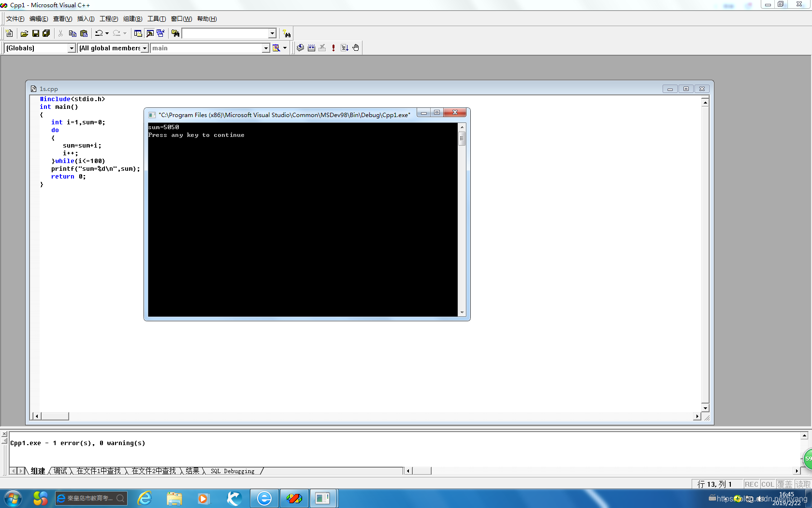Click the editor horizontal scrollbar right arrow
Viewport: 812px width, 508px height.
tap(697, 416)
